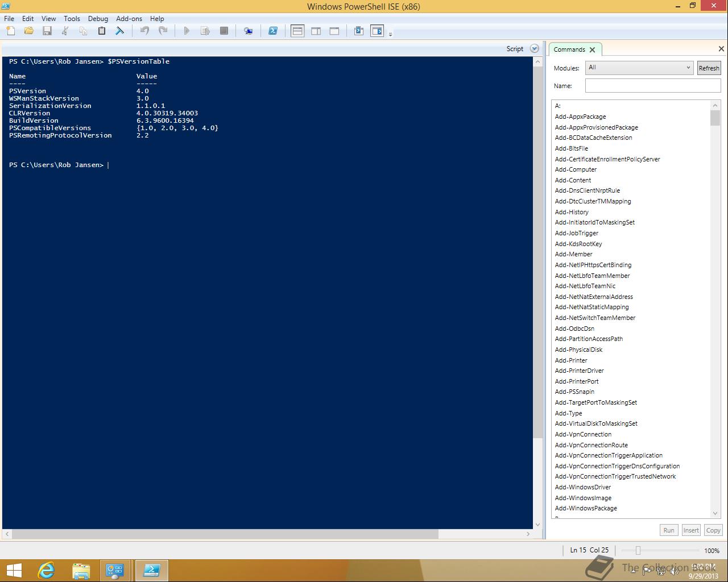The image size is (728, 582).
Task: Close the Commands add-on panel
Action: coord(721,49)
